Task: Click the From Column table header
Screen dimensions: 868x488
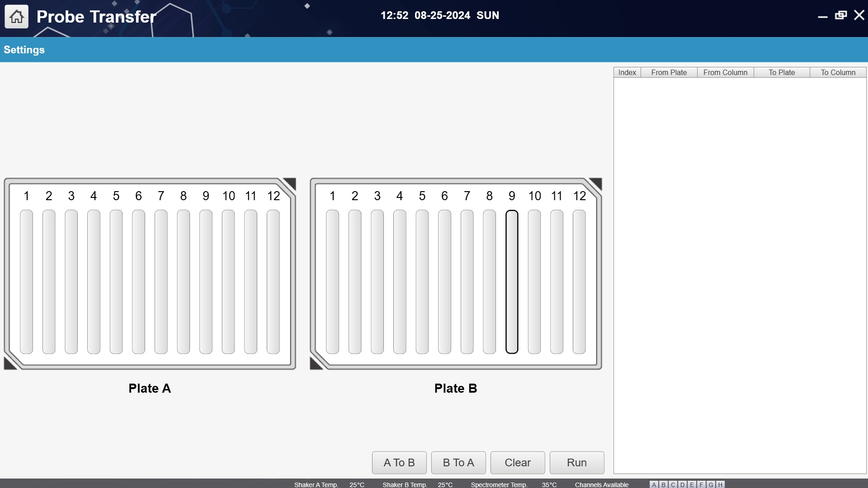Action: click(726, 72)
